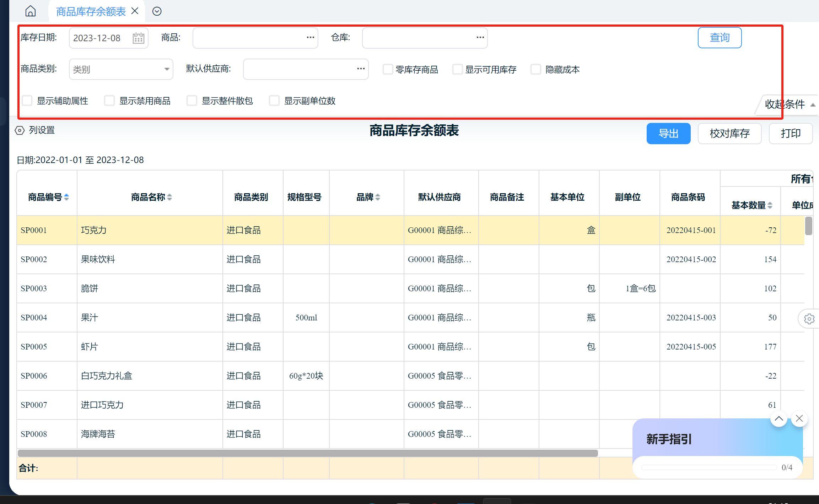The image size is (819, 504).
Task: Click the 60g*20块 specification cell
Action: [x=306, y=376]
